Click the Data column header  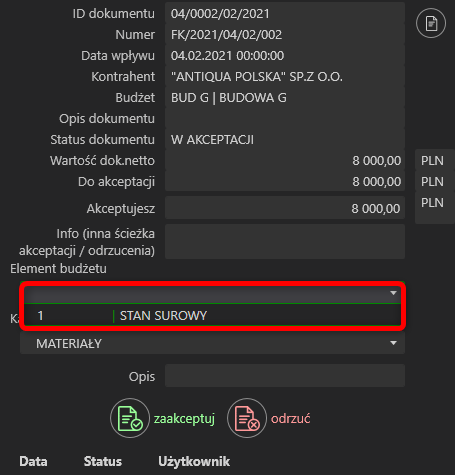[33, 461]
